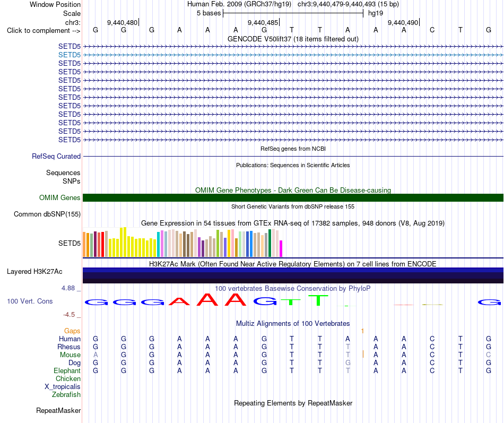Viewport: 504px width, 423px height.
Task: Click the -4.5 PhyloP lower scale value
Action: (x=69, y=315)
